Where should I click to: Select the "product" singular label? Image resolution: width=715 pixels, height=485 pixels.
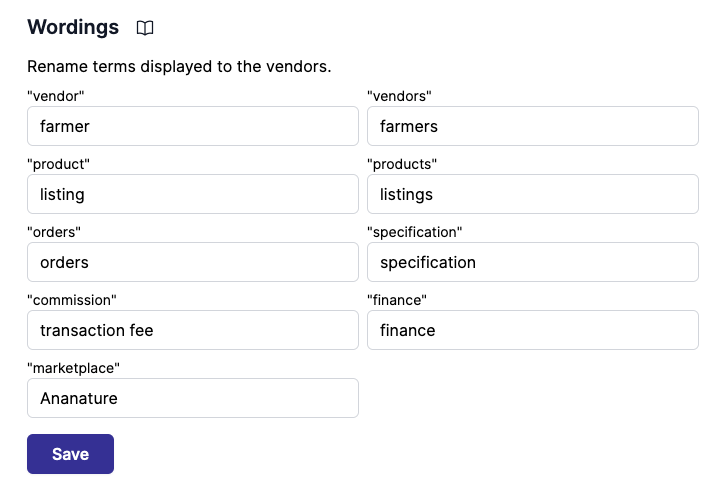[59, 164]
